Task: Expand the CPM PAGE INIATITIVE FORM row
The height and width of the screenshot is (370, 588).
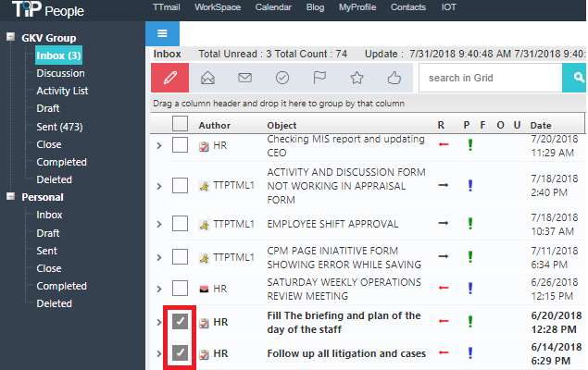Action: 159,257
